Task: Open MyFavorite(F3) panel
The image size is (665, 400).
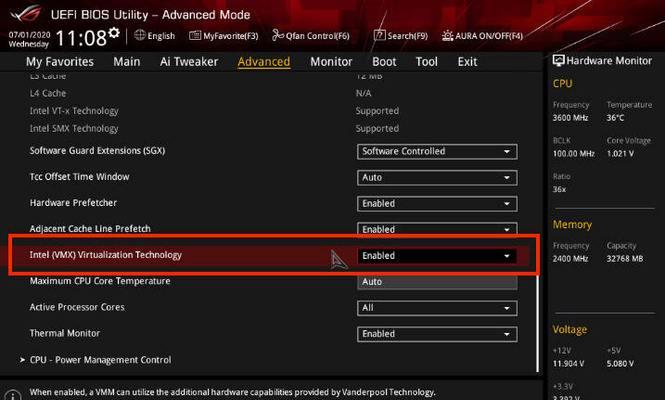Action: click(x=224, y=36)
